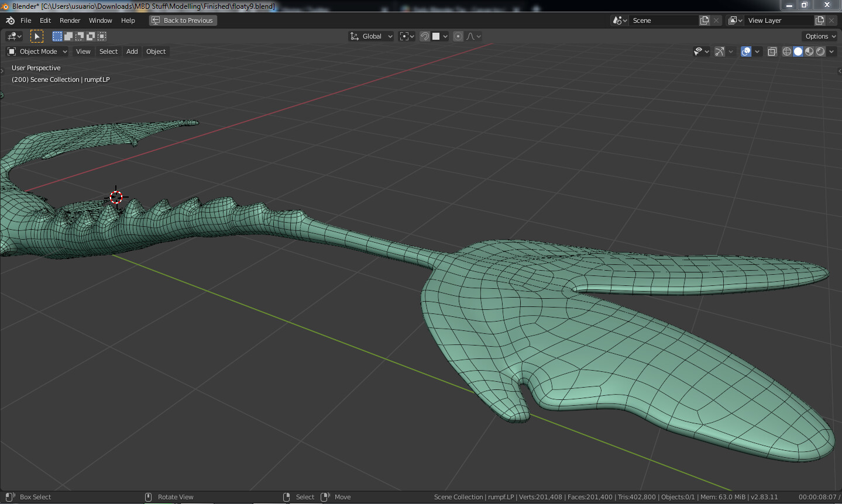
Task: Click the mouse icon beside Move
Action: [325, 497]
